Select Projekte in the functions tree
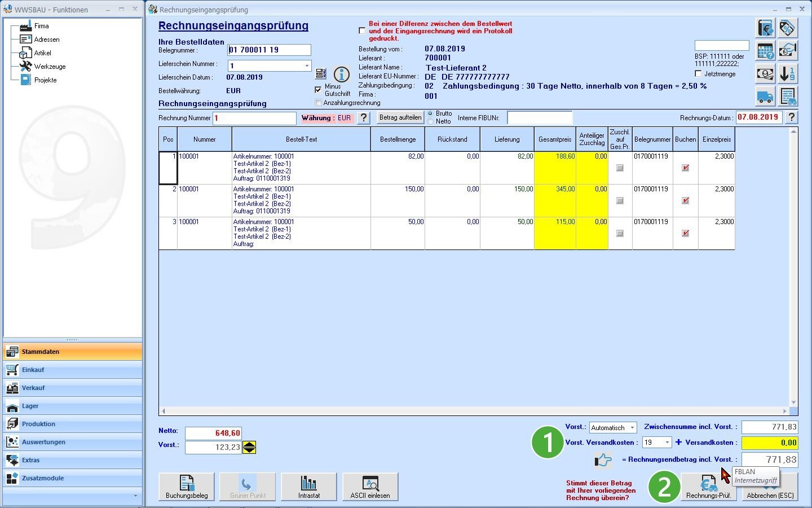 tap(45, 80)
